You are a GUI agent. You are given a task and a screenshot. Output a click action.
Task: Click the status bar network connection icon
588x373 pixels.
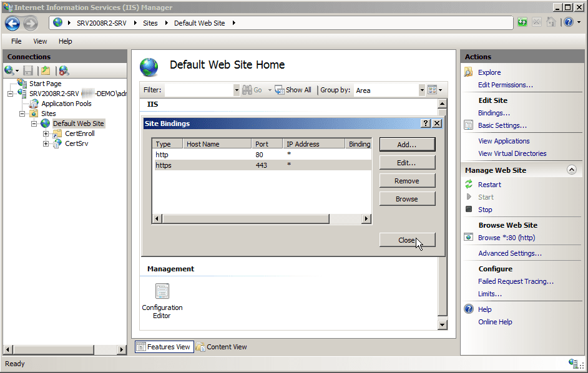pos(574,363)
